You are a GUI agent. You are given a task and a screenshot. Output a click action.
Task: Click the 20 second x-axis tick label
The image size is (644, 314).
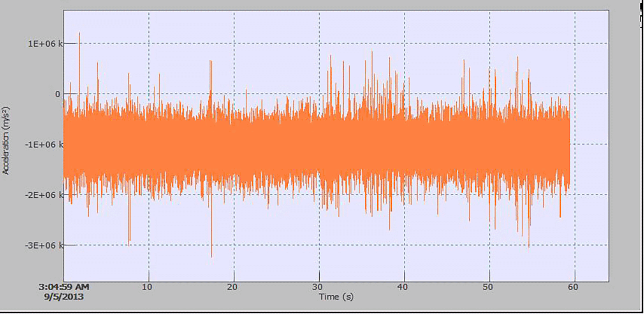pos(232,287)
